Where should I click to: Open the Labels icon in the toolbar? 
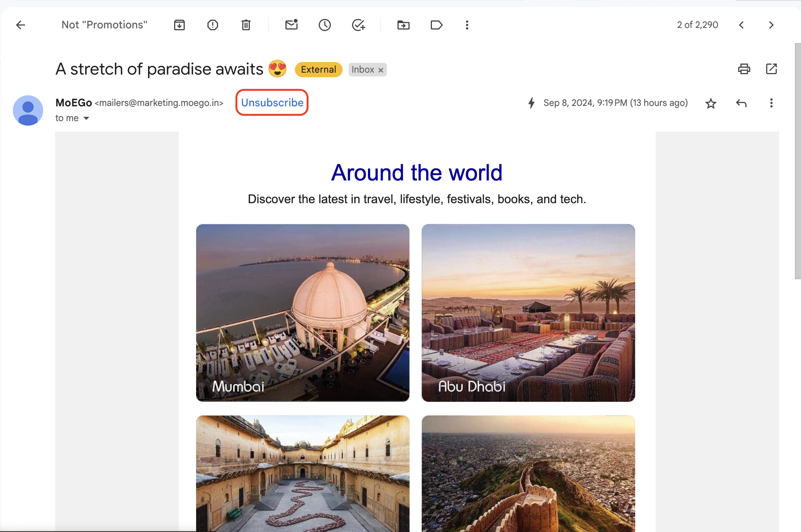pos(436,25)
